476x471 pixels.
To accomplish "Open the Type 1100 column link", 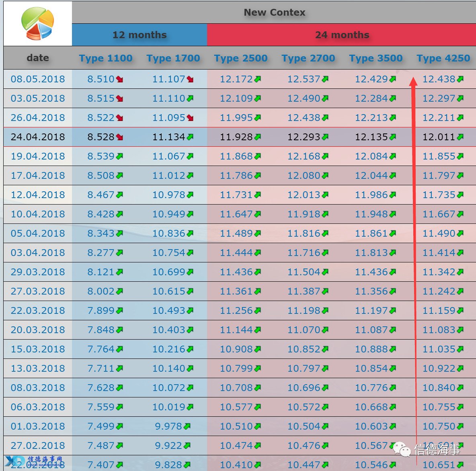I will click(106, 58).
